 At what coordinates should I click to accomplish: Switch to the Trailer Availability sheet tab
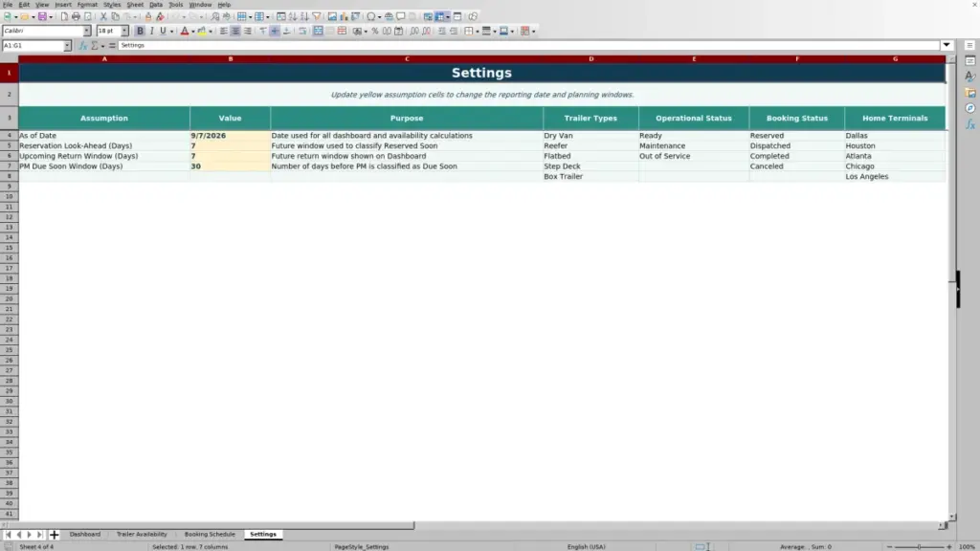click(x=142, y=534)
